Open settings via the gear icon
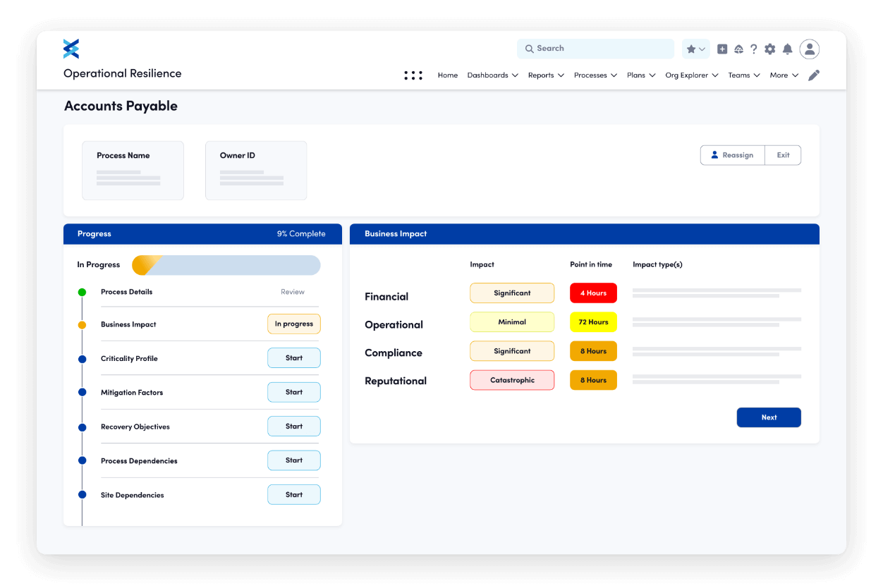 pyautogui.click(x=770, y=48)
